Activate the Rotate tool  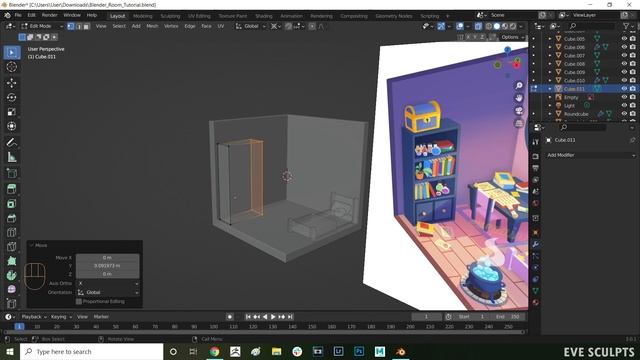(x=11, y=98)
